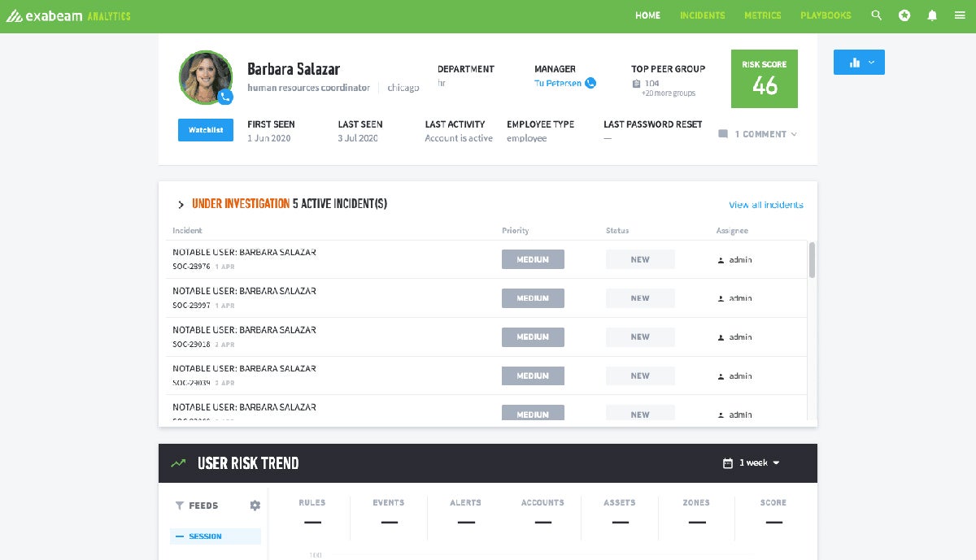The height and width of the screenshot is (560, 976).
Task: Click the View all incidents link
Action: tap(765, 205)
